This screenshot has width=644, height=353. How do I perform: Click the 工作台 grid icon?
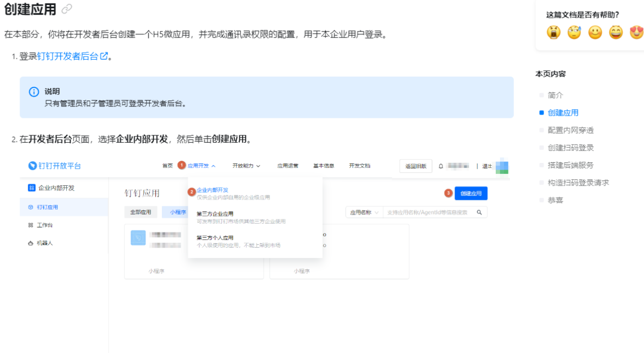coord(30,225)
